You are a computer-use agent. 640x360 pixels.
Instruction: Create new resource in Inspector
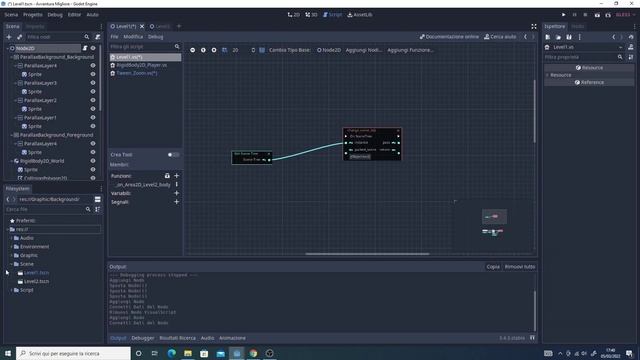(548, 37)
